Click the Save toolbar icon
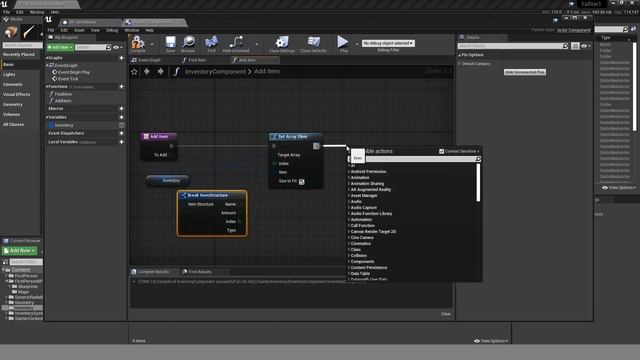 click(x=170, y=42)
